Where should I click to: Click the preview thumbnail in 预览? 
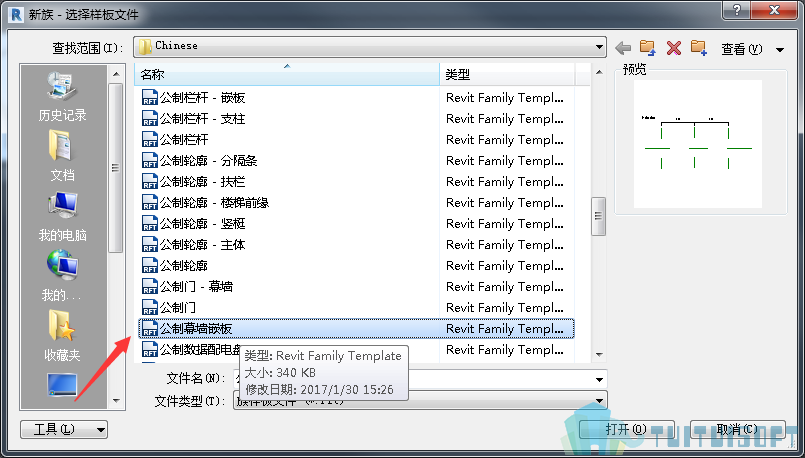click(x=698, y=144)
